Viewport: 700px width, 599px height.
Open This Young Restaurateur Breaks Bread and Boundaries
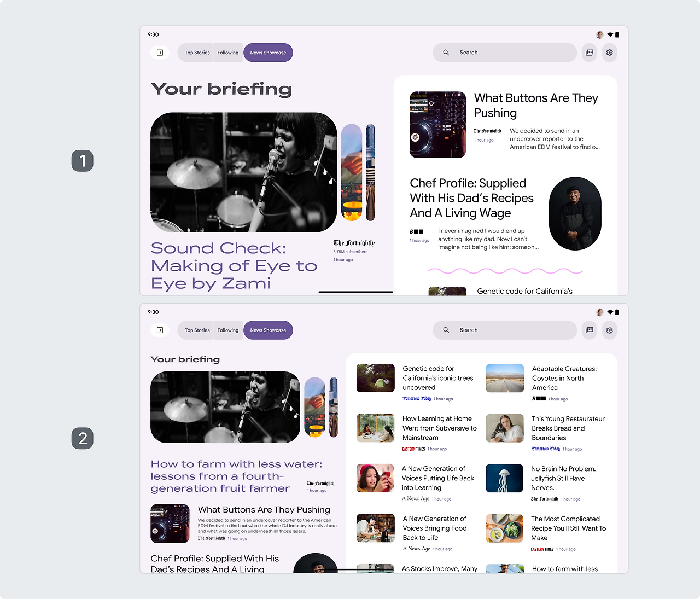pyautogui.click(x=568, y=428)
